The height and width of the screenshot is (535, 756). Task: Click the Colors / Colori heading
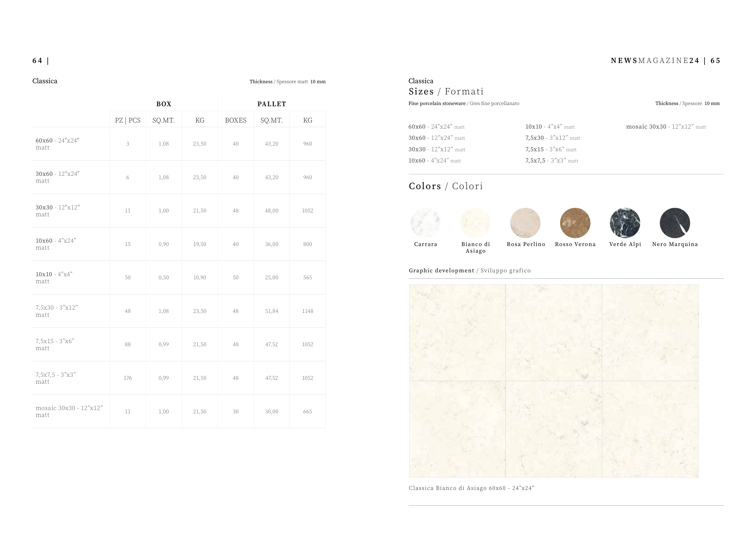point(445,186)
